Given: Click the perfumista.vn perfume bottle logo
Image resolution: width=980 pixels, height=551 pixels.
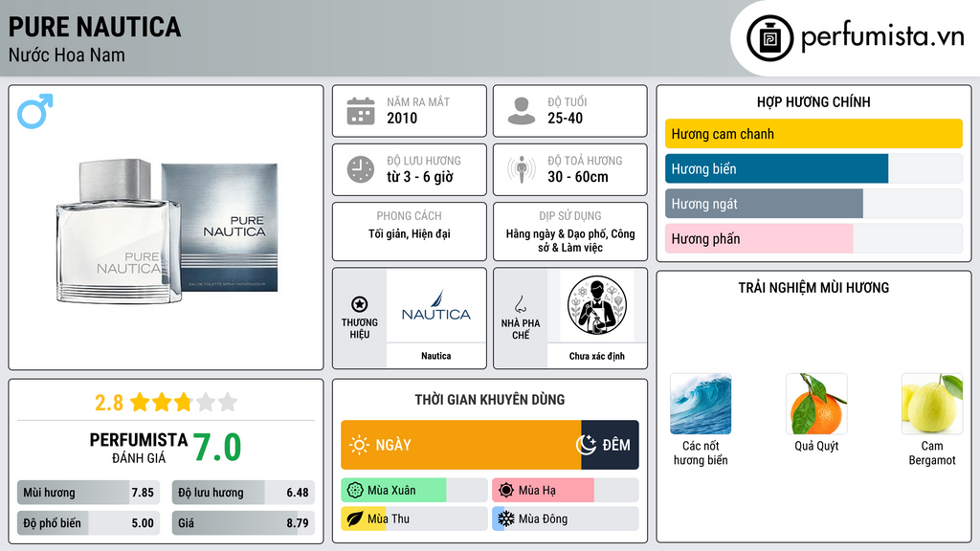Looking at the screenshot, I should tap(769, 38).
